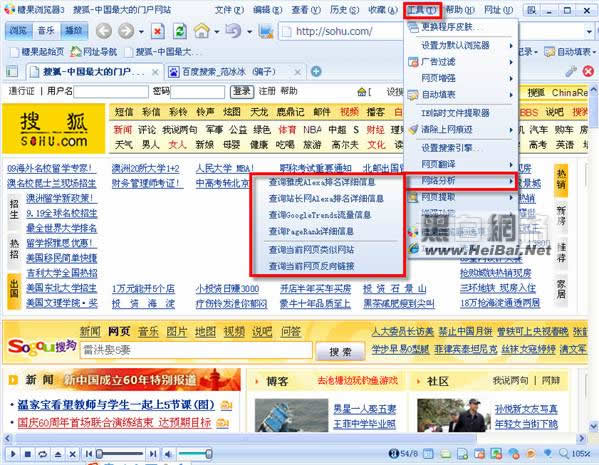Screen dimensions: 599x465
Task: Expand 广告过滤 submenu
Action: [x=461, y=62]
